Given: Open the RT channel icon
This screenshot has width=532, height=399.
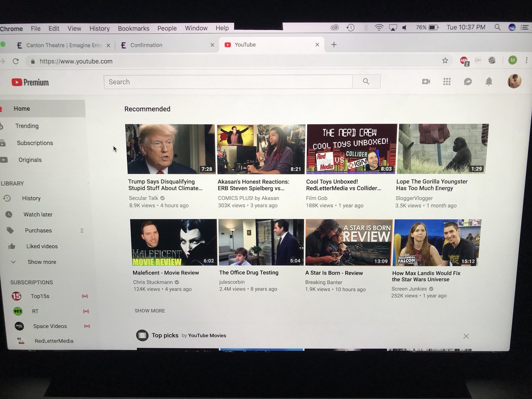Looking at the screenshot, I should coord(18,311).
